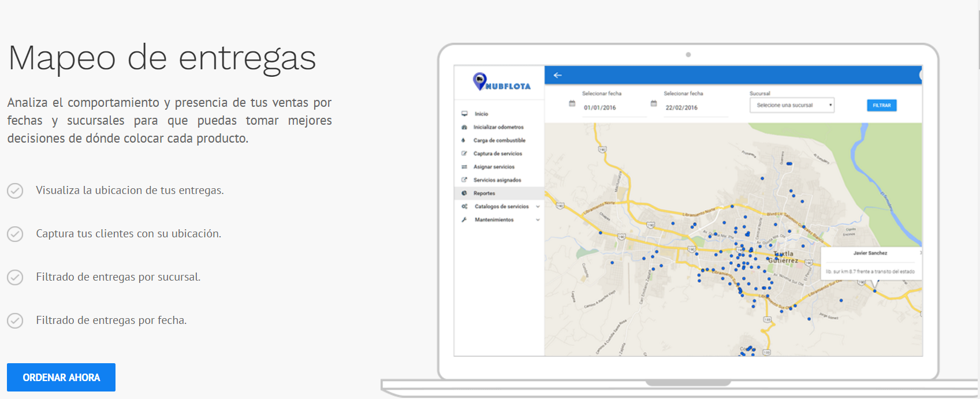The image size is (980, 399).
Task: Open the Reportes menu item
Action: pyautogui.click(x=485, y=193)
